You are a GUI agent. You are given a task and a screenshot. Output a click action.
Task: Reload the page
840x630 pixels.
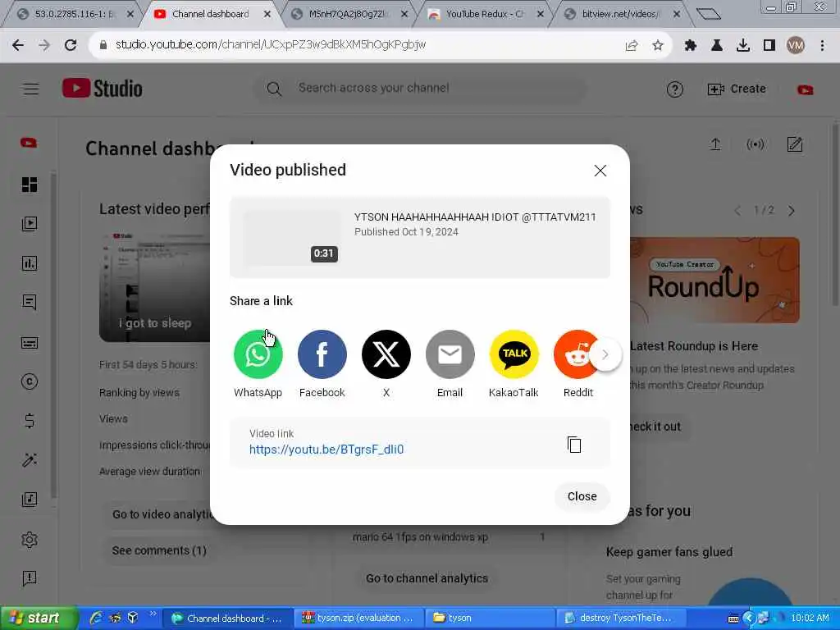(x=71, y=45)
